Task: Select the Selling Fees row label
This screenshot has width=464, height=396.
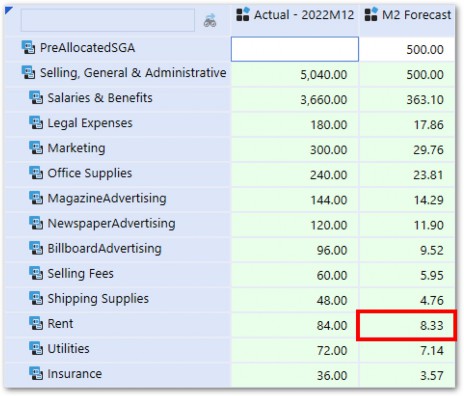Action: tap(81, 274)
